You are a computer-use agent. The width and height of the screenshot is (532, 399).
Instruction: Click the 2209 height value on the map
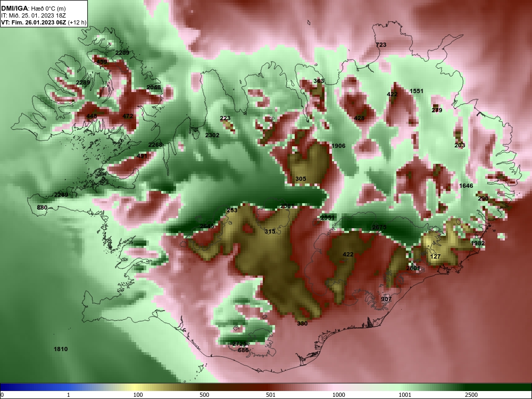[122, 53]
